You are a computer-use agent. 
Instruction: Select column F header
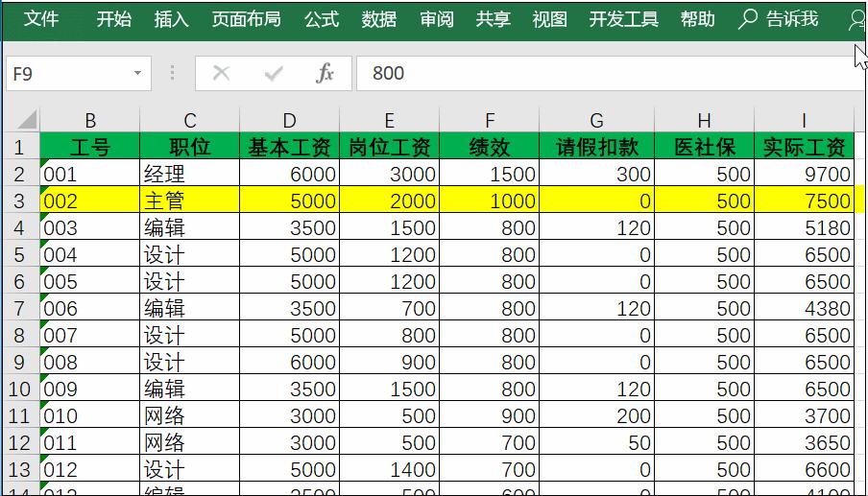pyautogui.click(x=490, y=120)
